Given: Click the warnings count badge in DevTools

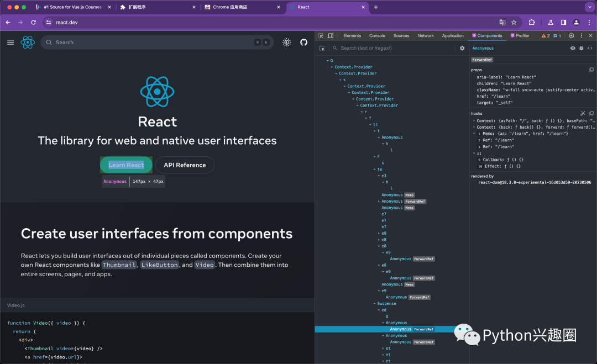Looking at the screenshot, I should pos(546,36).
